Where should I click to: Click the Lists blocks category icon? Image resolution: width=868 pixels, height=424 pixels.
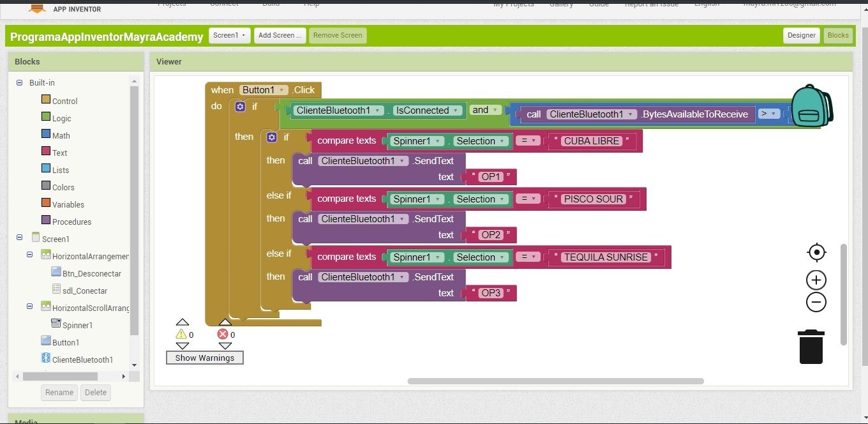pos(46,169)
